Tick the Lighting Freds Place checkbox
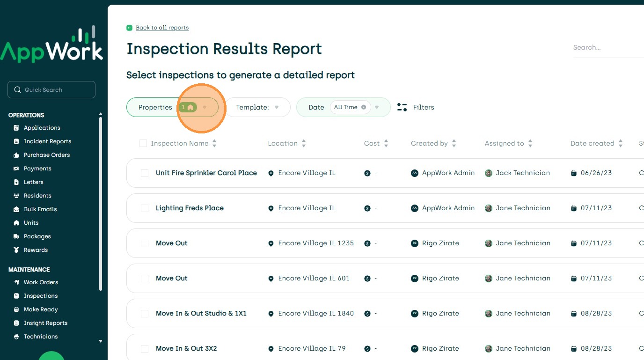Screen dimensions: 644x360 (x=145, y=208)
